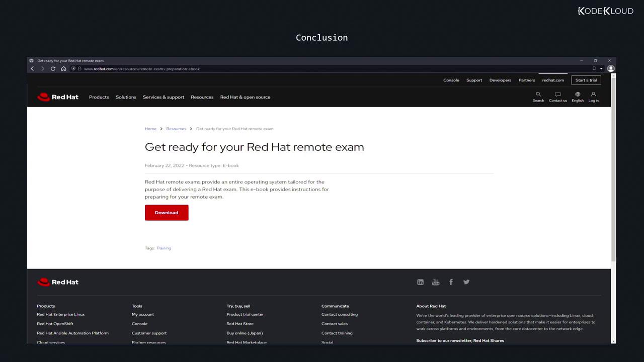Click the Pocket icon on the tab
The width and height of the screenshot is (644, 362).
[x=31, y=61]
